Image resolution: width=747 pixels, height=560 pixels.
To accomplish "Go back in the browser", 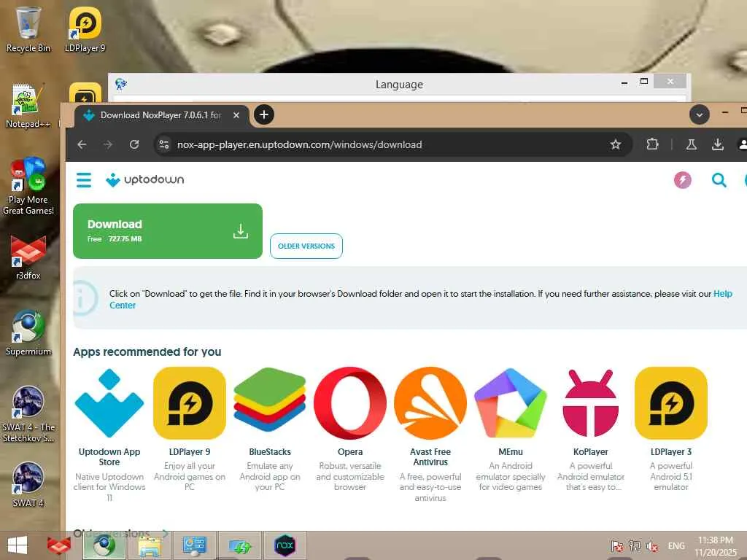I will point(82,144).
